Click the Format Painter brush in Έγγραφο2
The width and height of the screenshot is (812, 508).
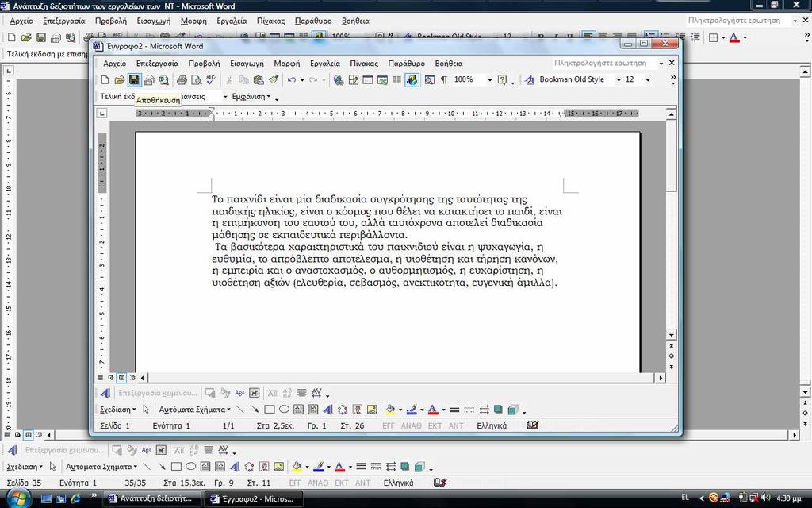[x=273, y=80]
